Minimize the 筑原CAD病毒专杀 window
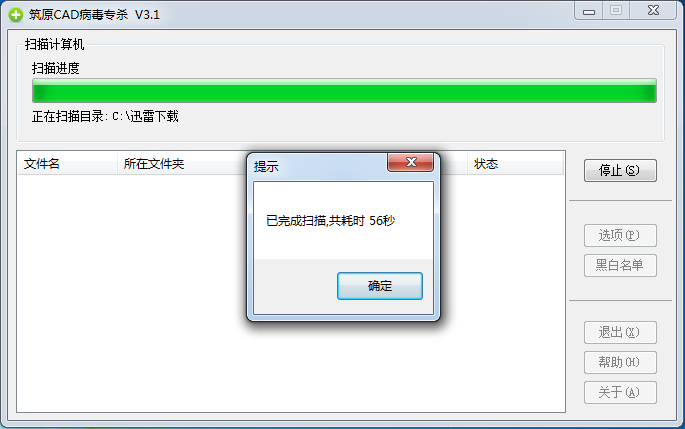Screen dimensions: 685x429 [x=588, y=10]
